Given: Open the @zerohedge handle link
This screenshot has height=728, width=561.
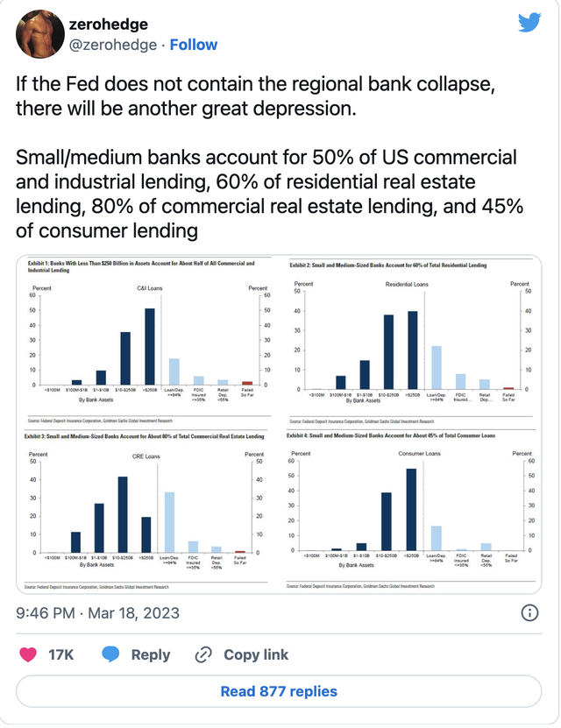Looking at the screenshot, I should 112,45.
